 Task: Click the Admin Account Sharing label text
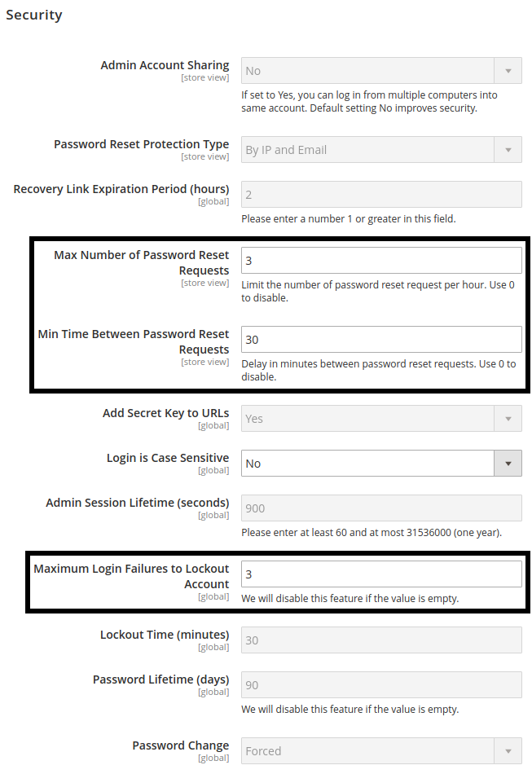coord(165,65)
